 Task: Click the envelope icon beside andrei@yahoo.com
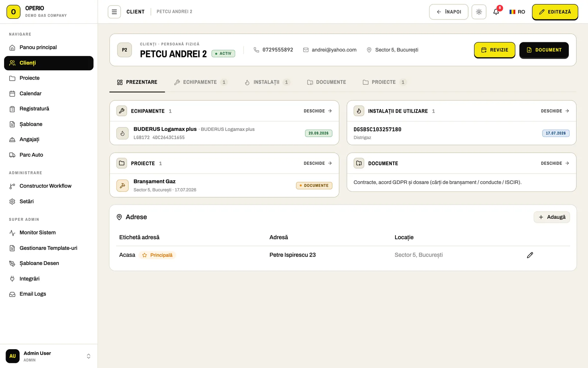tap(306, 50)
